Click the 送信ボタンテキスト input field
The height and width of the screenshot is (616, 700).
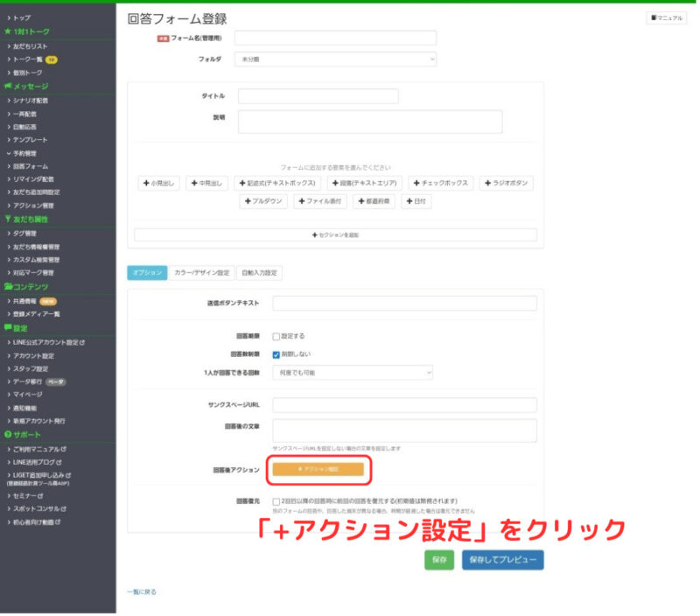405,304
